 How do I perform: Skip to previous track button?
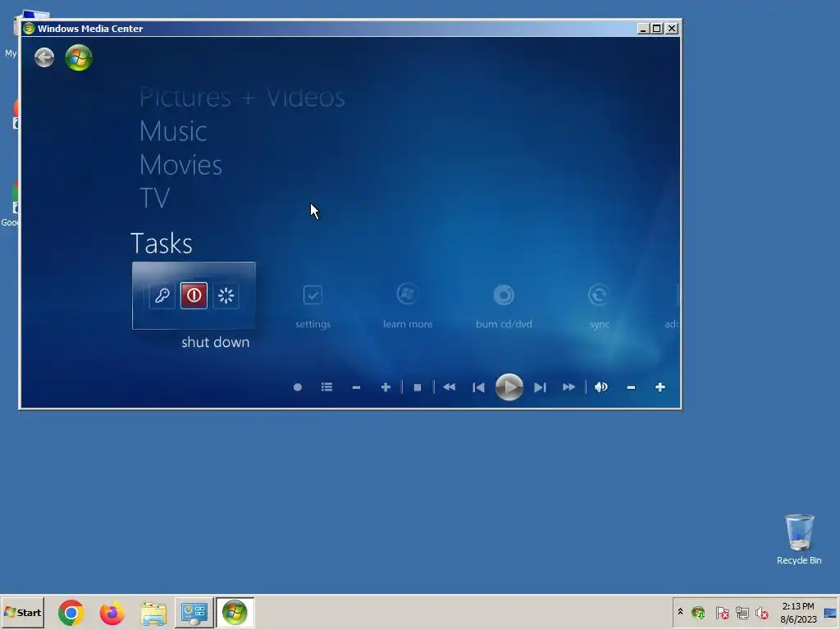(x=478, y=387)
